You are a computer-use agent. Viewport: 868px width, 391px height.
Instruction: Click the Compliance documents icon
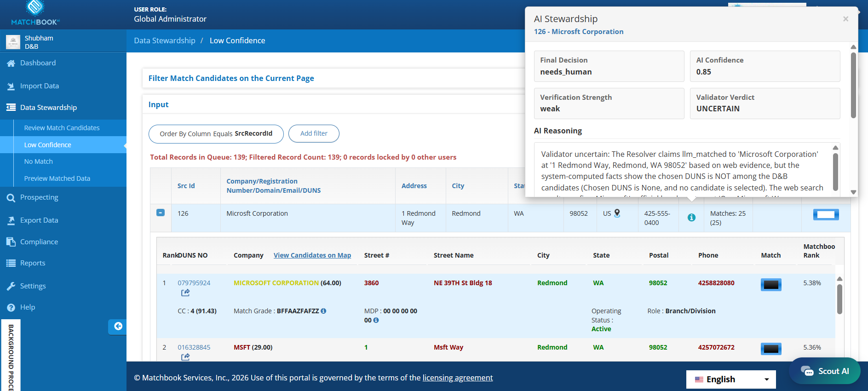[11, 242]
